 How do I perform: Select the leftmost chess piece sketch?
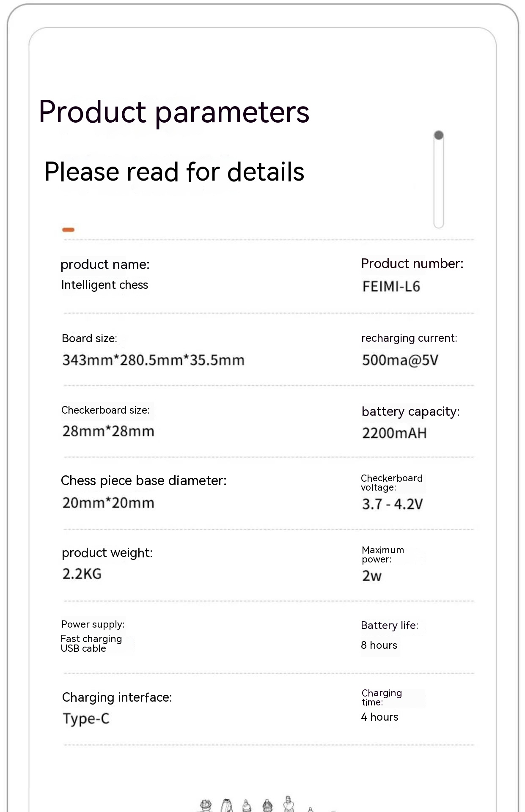[x=206, y=805]
